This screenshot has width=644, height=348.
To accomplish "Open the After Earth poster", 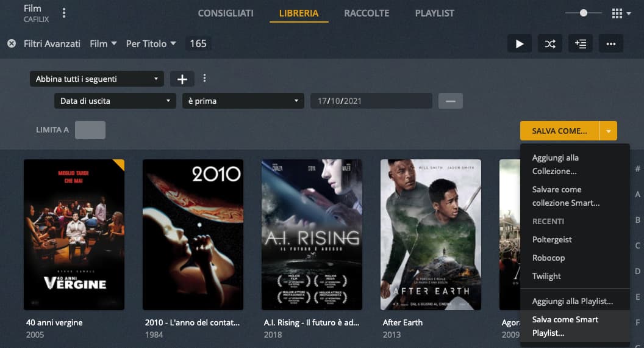I will tap(431, 234).
